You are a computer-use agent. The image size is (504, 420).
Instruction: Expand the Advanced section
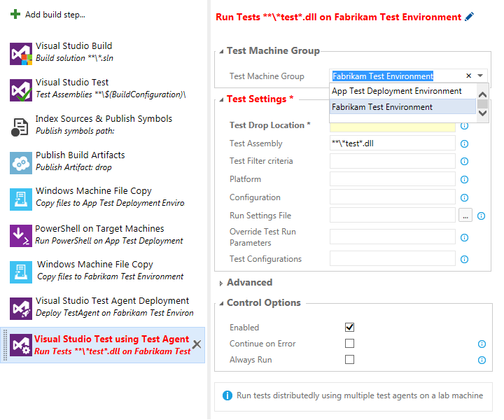point(220,283)
